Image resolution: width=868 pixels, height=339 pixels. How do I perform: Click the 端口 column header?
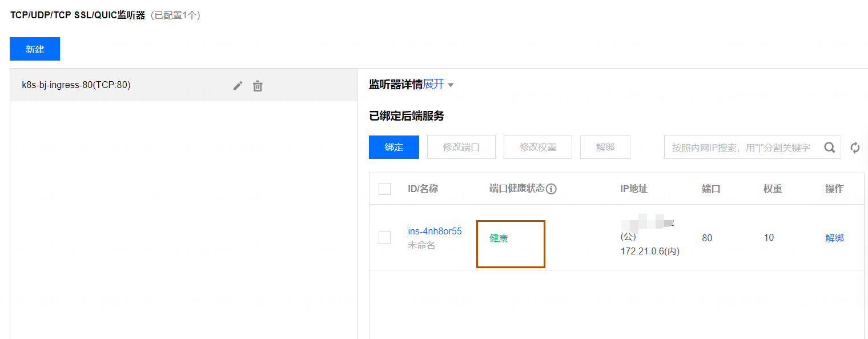(711, 189)
